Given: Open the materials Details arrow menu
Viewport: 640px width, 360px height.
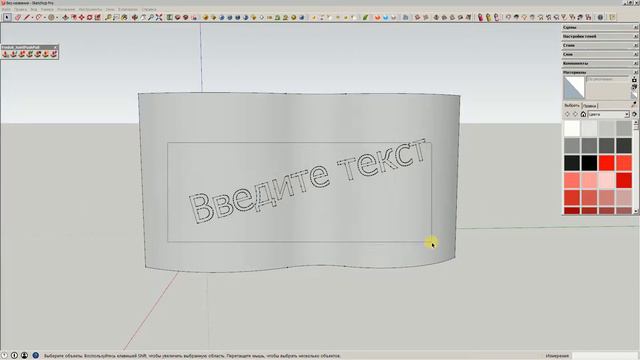Looking at the screenshot, I should click(634, 114).
